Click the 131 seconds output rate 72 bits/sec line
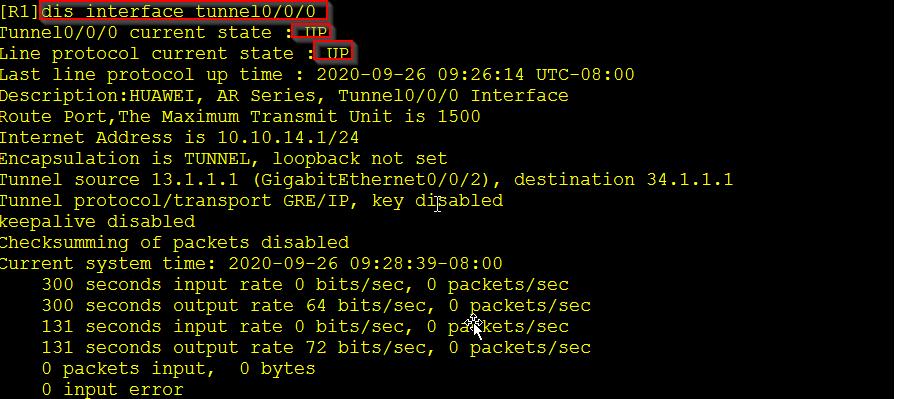 [316, 348]
